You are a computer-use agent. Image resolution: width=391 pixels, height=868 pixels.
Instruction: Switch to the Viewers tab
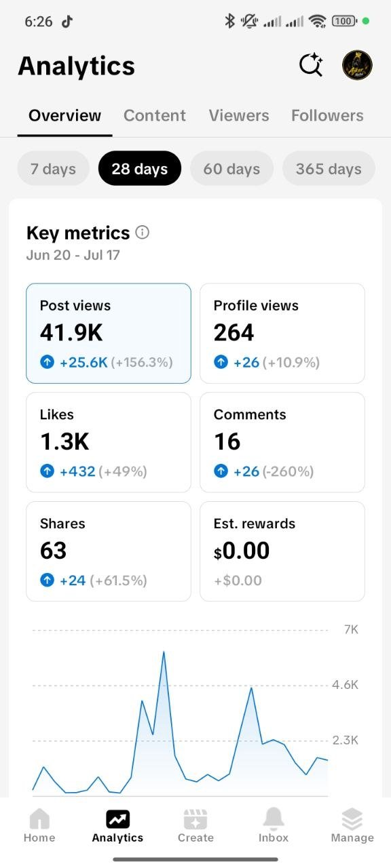pyautogui.click(x=239, y=115)
